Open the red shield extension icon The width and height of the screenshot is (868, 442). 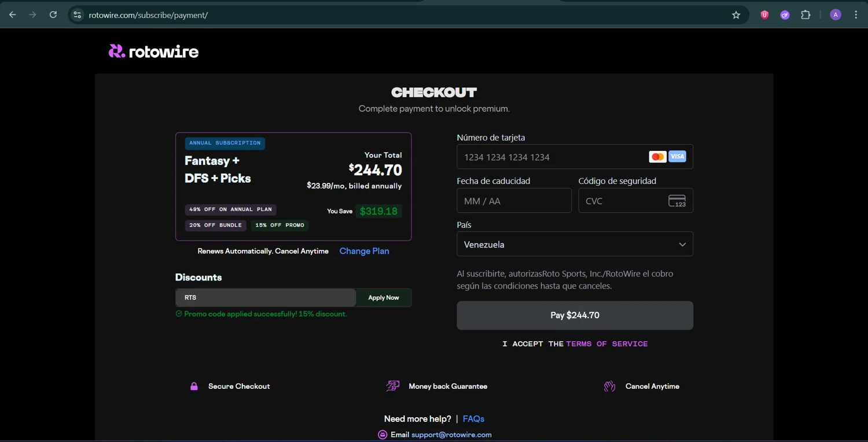(x=764, y=15)
